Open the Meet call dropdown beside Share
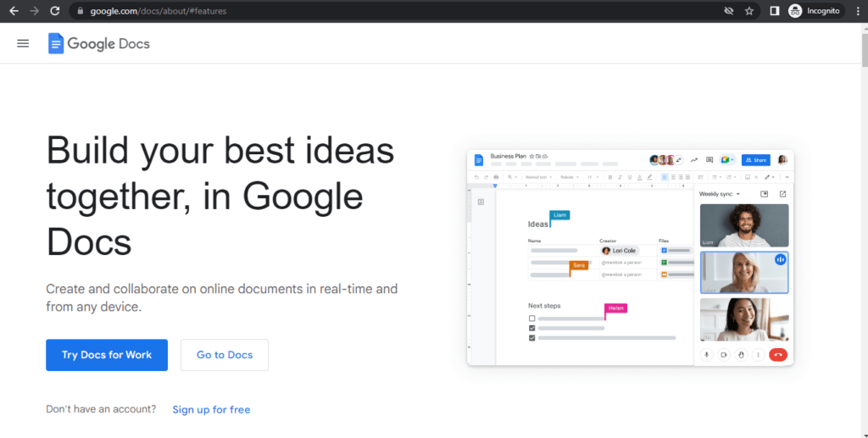Image resolution: width=868 pixels, height=438 pixels. [726, 160]
